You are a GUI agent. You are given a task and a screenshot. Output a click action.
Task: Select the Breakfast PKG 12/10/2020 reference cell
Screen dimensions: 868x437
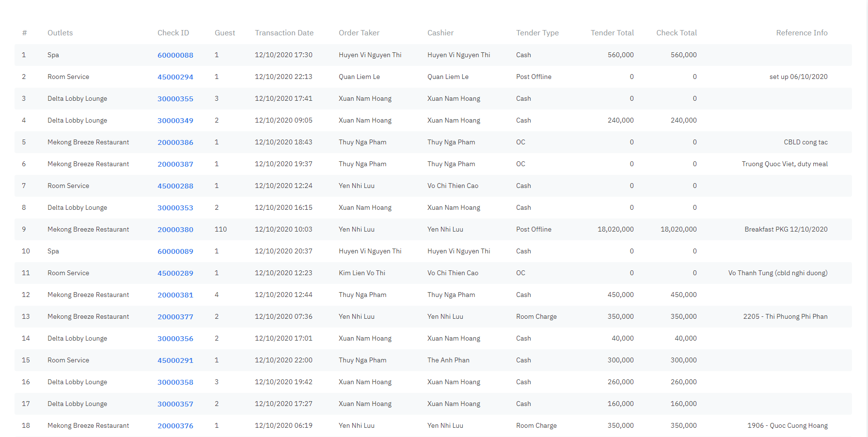click(x=786, y=230)
